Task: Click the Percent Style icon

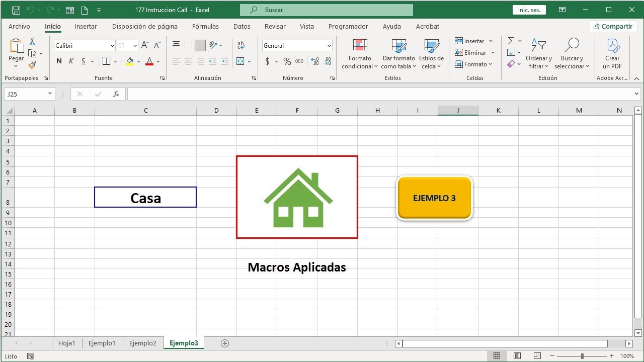Action: point(287,61)
